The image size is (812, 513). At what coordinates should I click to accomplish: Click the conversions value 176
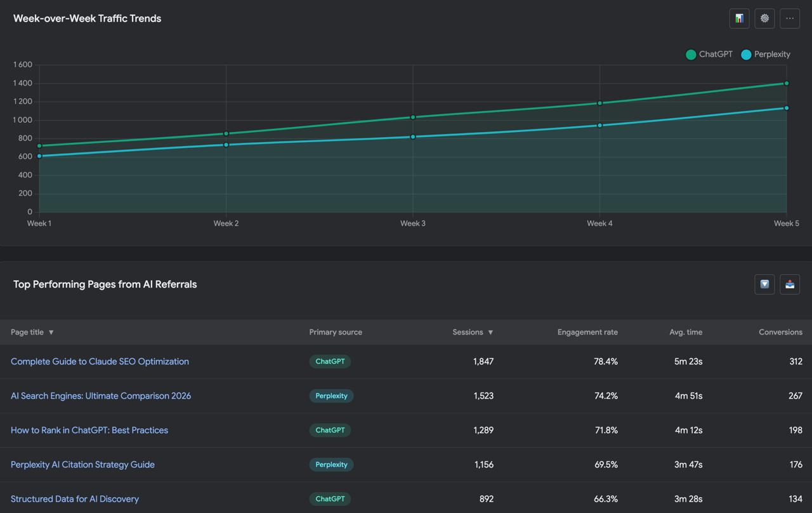pos(796,464)
